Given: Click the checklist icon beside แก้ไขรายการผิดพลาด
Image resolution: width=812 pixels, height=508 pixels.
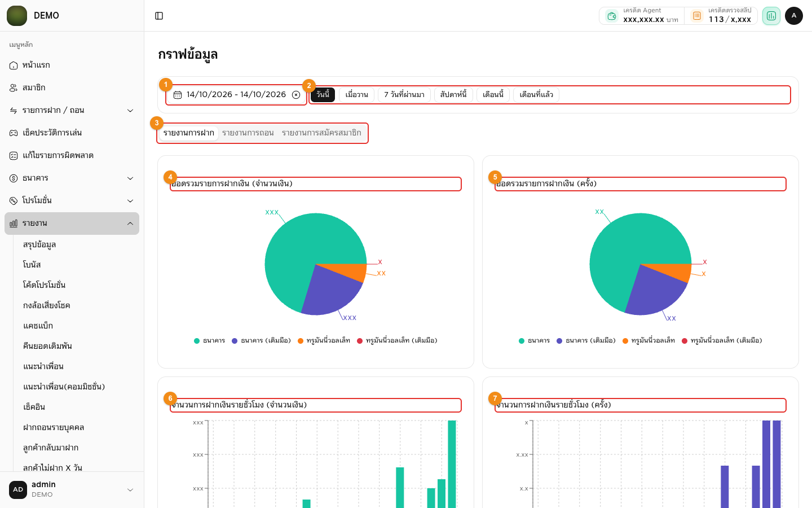Looking at the screenshot, I should [14, 156].
